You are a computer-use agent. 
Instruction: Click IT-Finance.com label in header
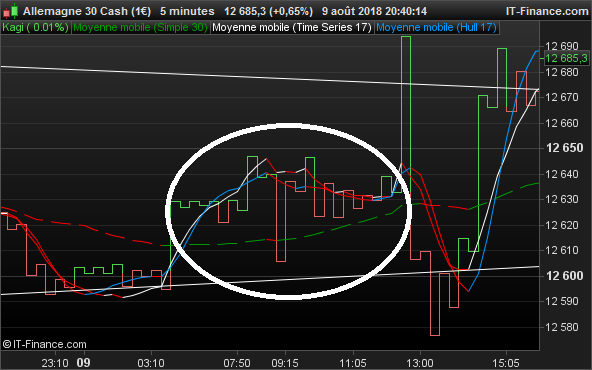[x=547, y=11]
